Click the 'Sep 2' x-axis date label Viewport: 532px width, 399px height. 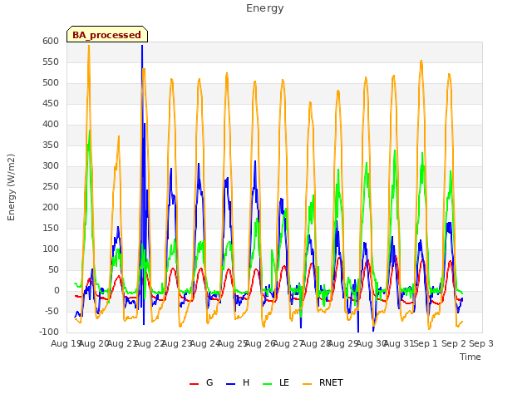click(x=454, y=343)
